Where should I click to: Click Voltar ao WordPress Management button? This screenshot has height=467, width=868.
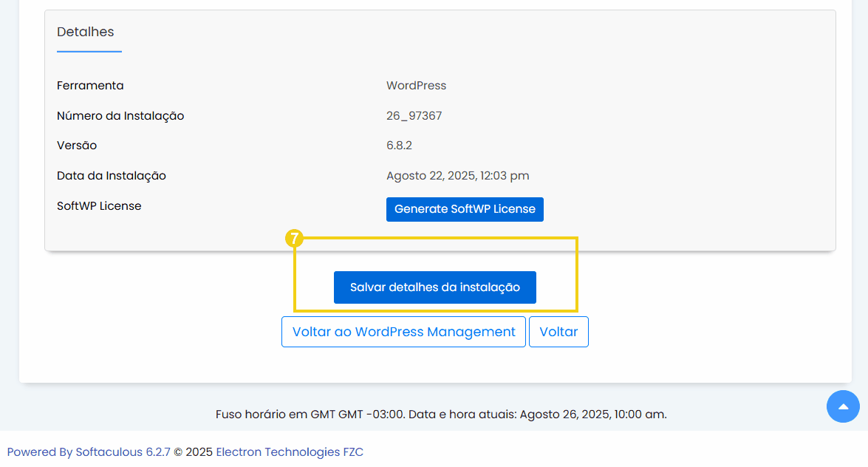click(403, 332)
